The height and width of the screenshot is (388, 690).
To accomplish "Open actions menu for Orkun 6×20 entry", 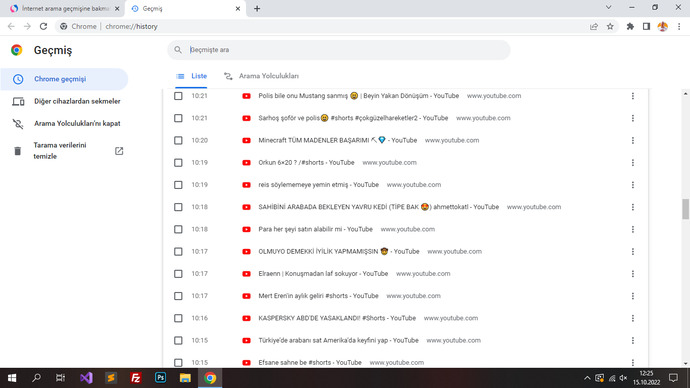I will tap(633, 163).
